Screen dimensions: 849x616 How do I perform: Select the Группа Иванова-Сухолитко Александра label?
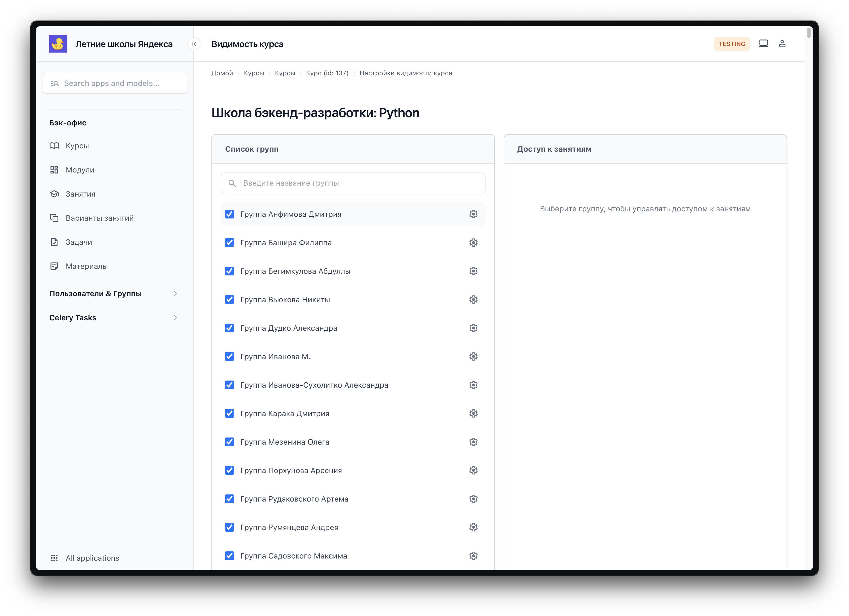pos(314,385)
